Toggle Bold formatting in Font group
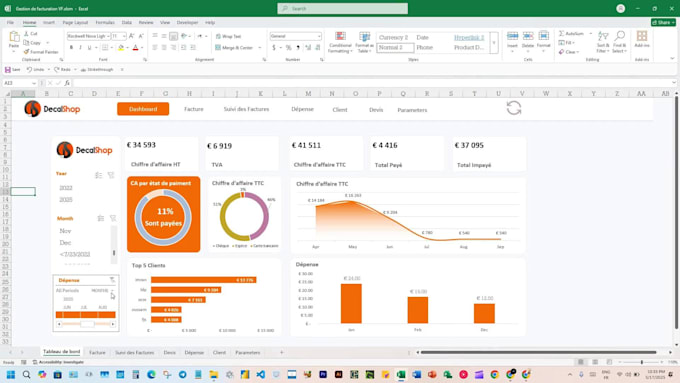Viewport: 680px width, 383px height. 71,48
